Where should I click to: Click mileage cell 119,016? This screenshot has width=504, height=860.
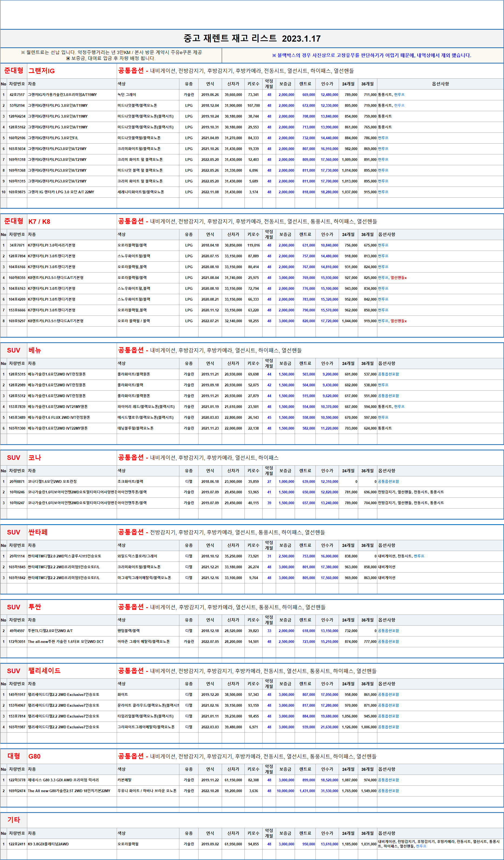pos(253,245)
